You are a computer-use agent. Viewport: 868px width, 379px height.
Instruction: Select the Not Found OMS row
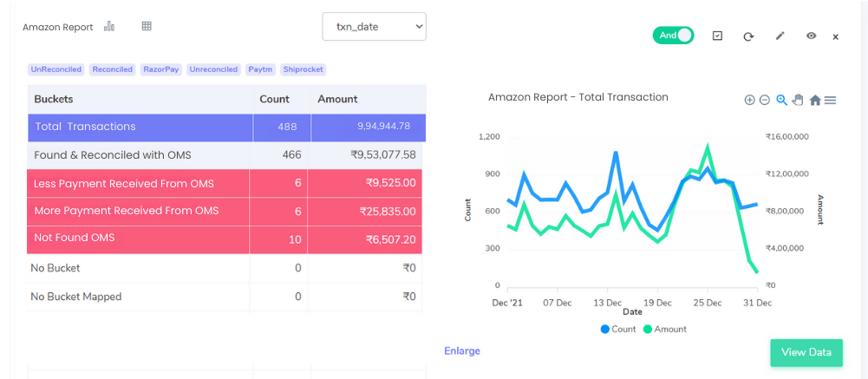pos(225,240)
